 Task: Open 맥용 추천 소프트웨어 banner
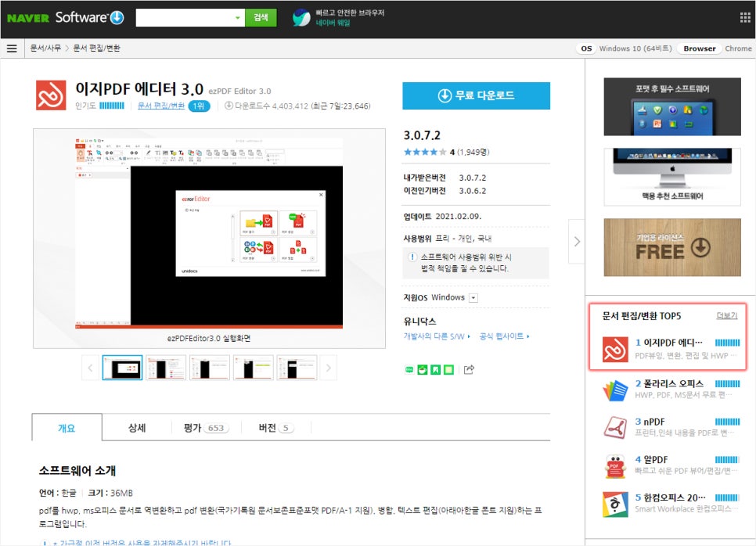(x=672, y=178)
